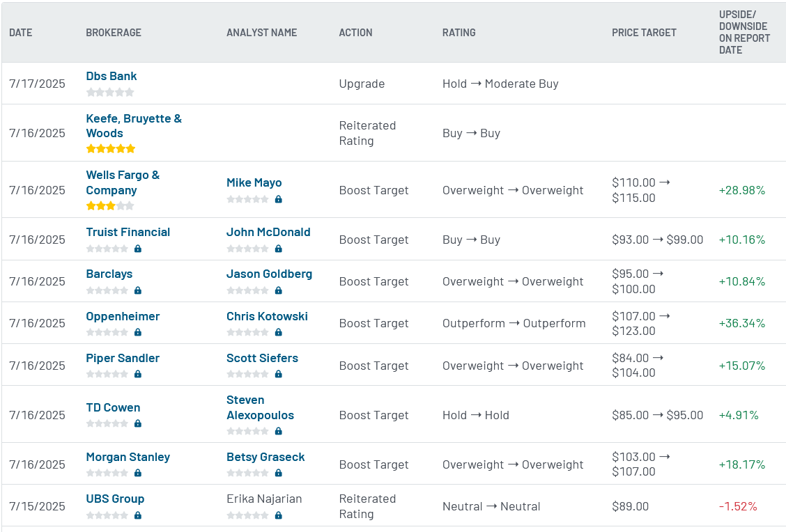Click Keefe, Bruyette & Woods five-star rating
The width and height of the screenshot is (786, 532).
(111, 149)
